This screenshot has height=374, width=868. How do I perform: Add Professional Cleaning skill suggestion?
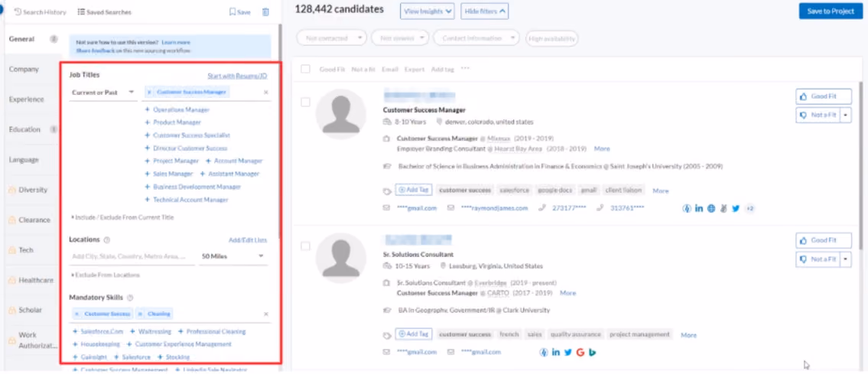[212, 331]
